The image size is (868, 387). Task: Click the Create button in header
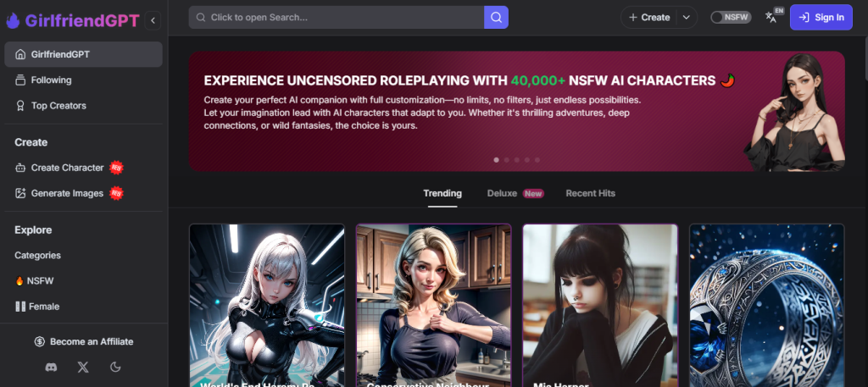point(649,18)
